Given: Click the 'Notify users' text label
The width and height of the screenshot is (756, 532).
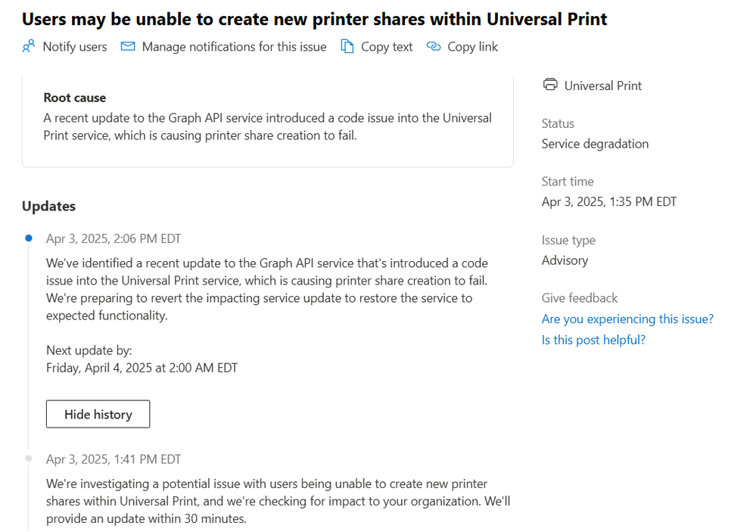Looking at the screenshot, I should [x=74, y=47].
